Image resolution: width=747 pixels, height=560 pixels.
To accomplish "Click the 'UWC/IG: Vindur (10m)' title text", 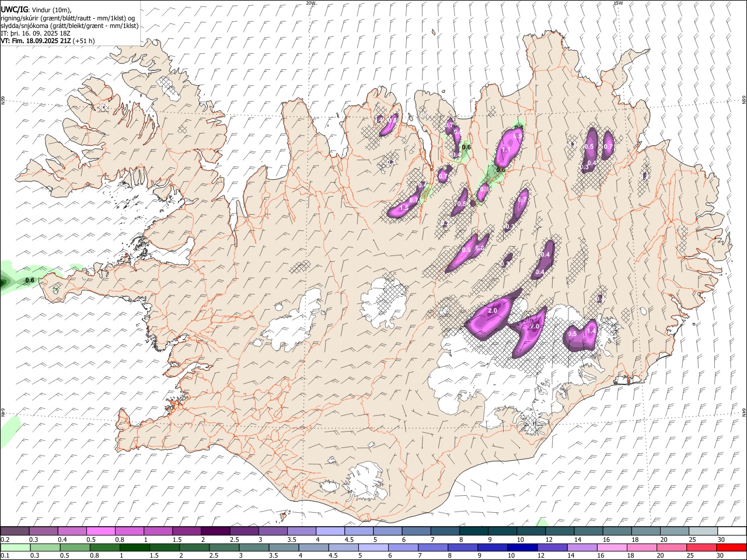I will point(36,9).
